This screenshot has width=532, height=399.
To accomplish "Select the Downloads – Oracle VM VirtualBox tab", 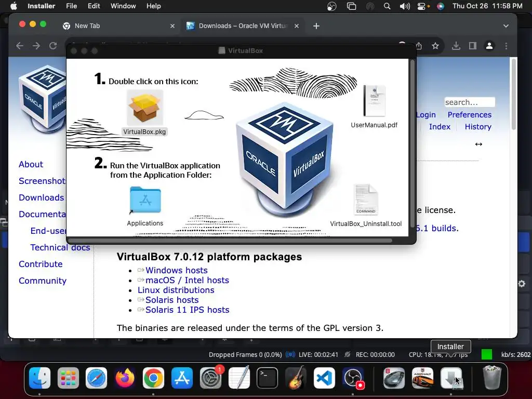I will tap(242, 26).
